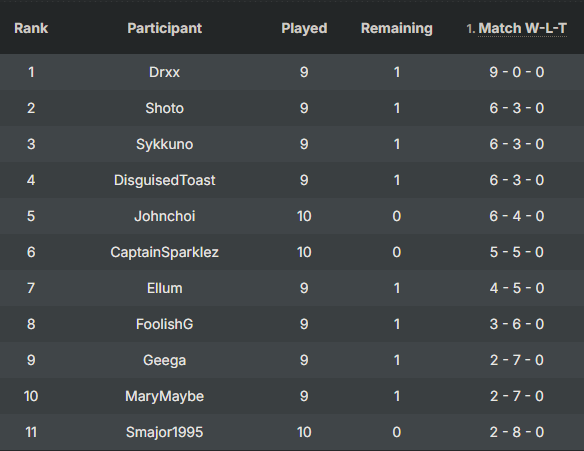Click DisguisedToast's name in the table
The height and width of the screenshot is (451, 584).
coord(165,180)
